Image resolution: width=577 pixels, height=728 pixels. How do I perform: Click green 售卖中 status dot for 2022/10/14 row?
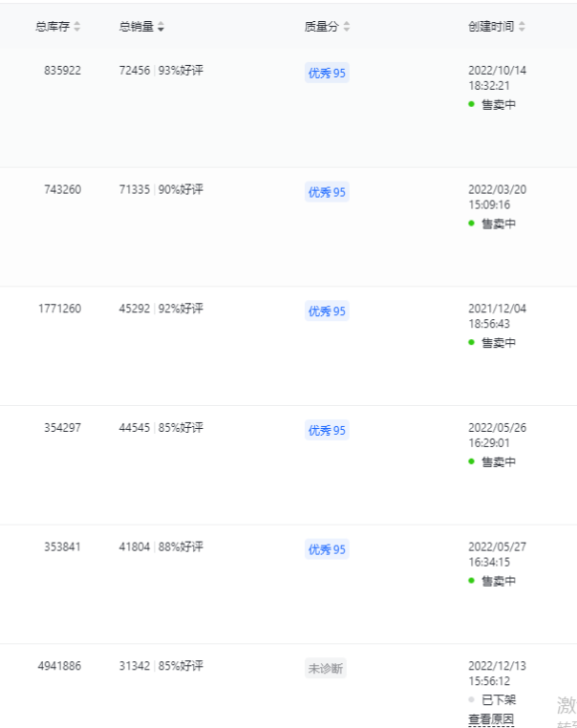472,104
